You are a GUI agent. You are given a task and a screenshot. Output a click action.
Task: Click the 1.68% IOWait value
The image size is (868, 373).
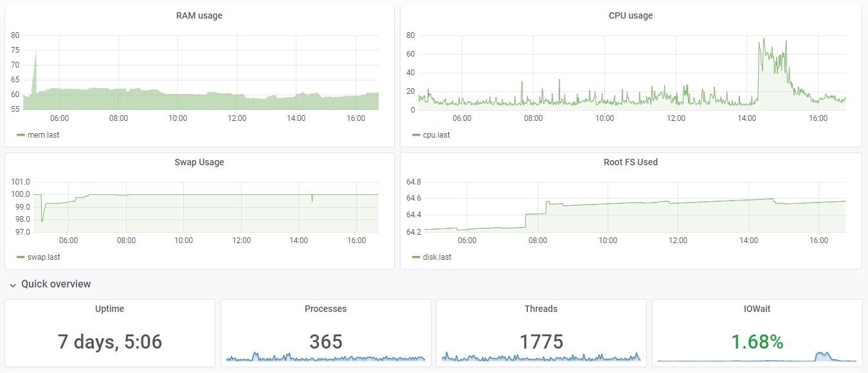[x=757, y=341]
